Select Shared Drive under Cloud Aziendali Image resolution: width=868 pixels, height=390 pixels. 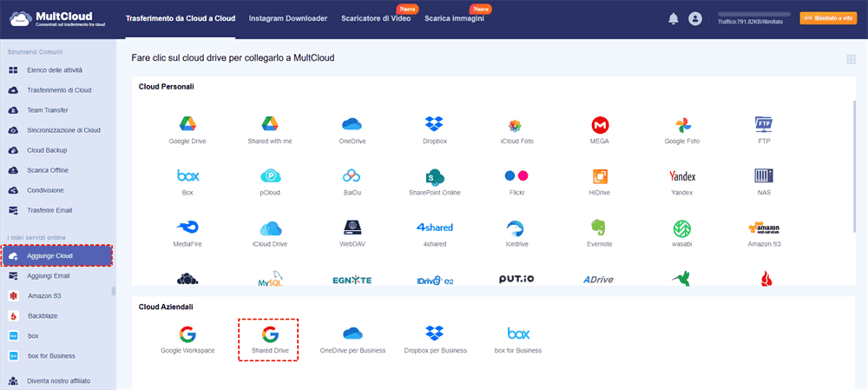click(270, 340)
